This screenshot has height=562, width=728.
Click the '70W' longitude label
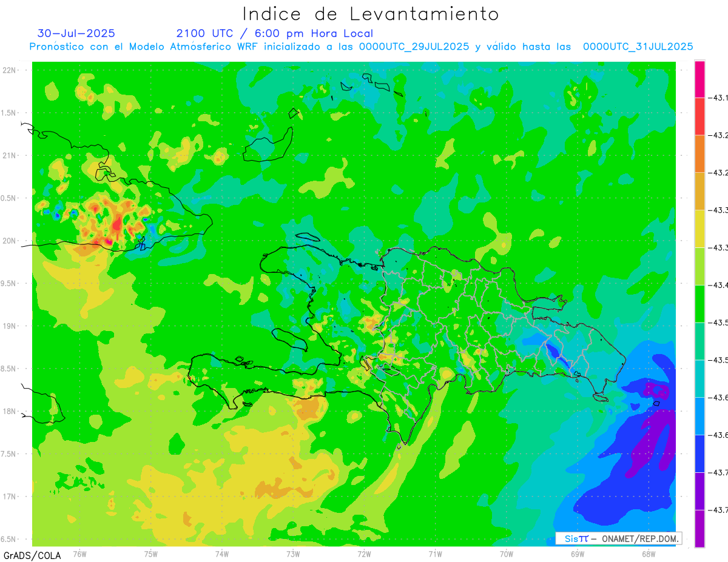point(506,554)
